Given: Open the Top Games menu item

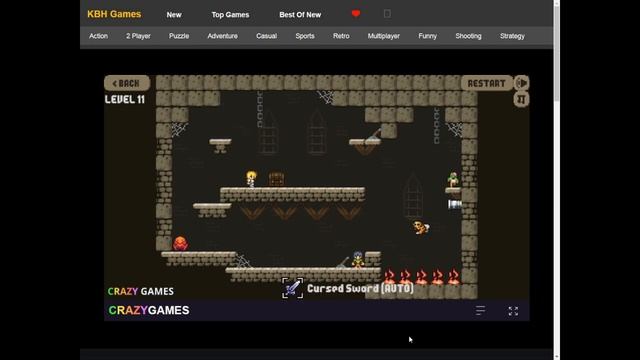Looking at the screenshot, I should [x=230, y=15].
